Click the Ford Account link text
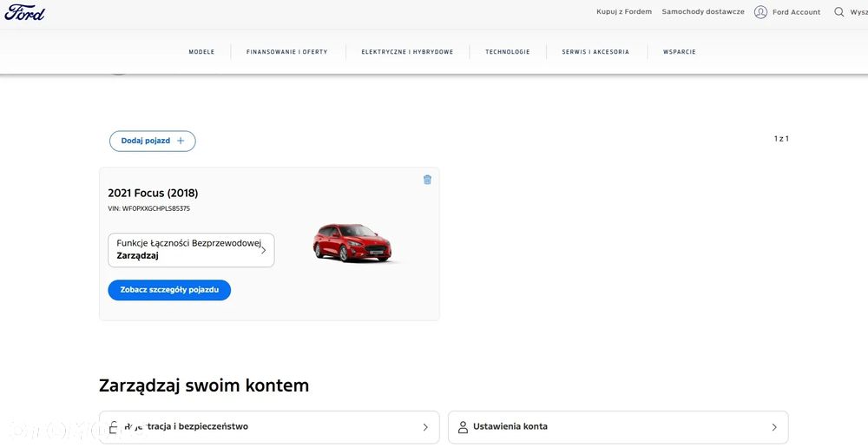This screenshot has height=448, width=868. [796, 12]
